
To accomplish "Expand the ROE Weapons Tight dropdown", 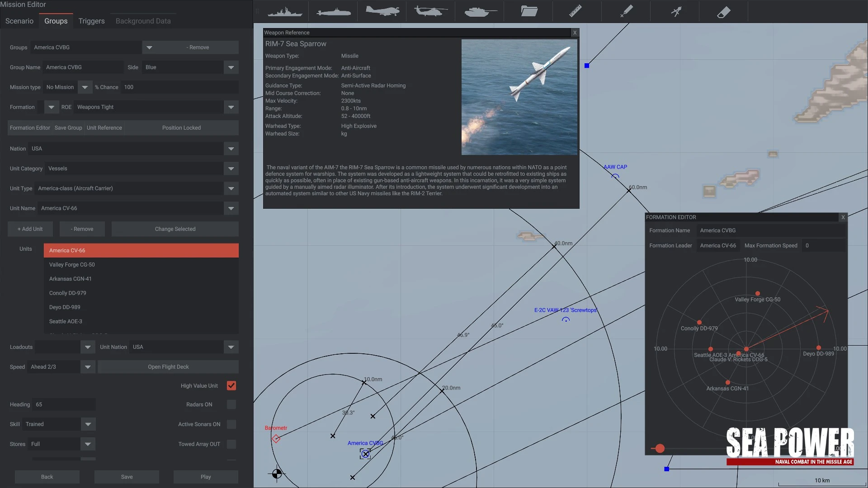I will click(x=231, y=107).
